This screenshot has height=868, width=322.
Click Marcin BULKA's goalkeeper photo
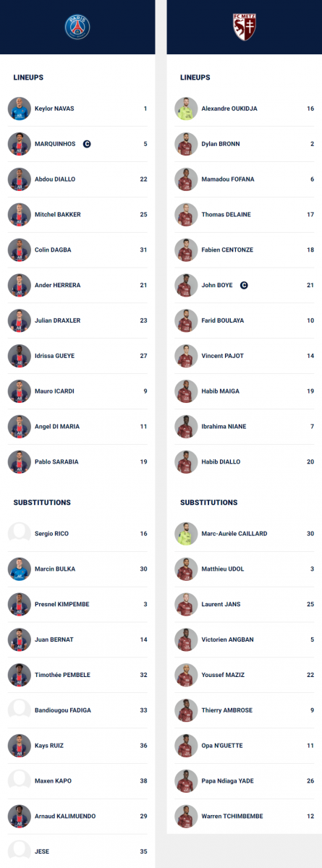point(19,569)
